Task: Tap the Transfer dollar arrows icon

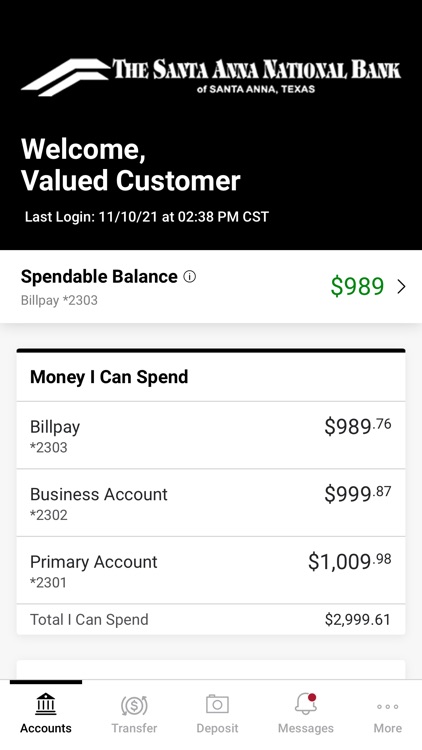Action: click(134, 705)
